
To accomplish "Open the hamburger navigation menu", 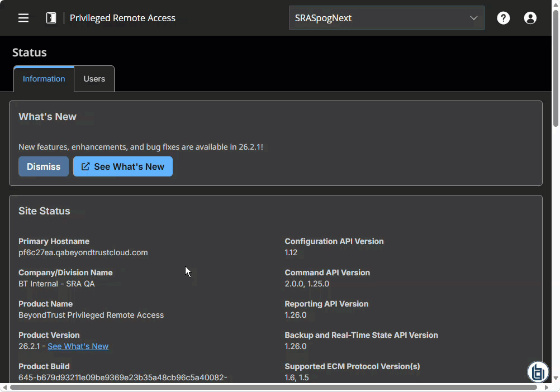I will (x=23, y=18).
